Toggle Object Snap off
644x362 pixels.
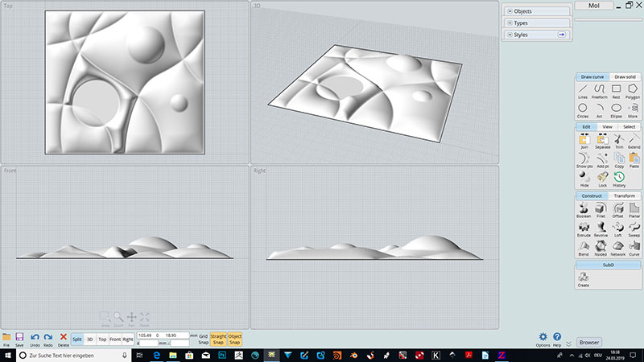[x=234, y=339]
